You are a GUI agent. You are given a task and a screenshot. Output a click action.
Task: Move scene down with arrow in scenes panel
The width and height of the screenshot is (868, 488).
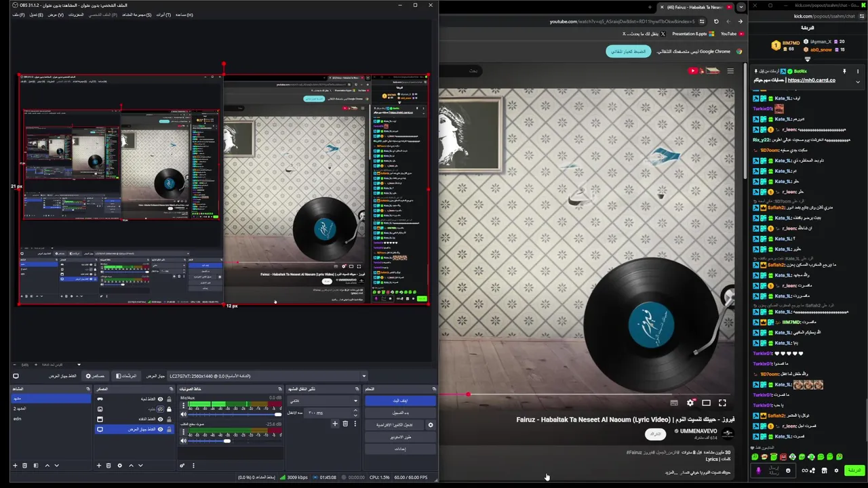(x=56, y=466)
